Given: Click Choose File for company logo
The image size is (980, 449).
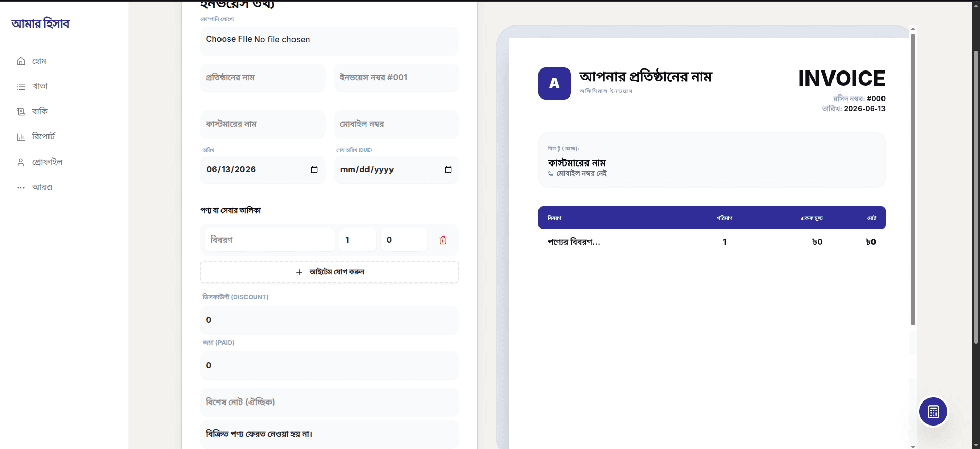Looking at the screenshot, I should point(229,39).
